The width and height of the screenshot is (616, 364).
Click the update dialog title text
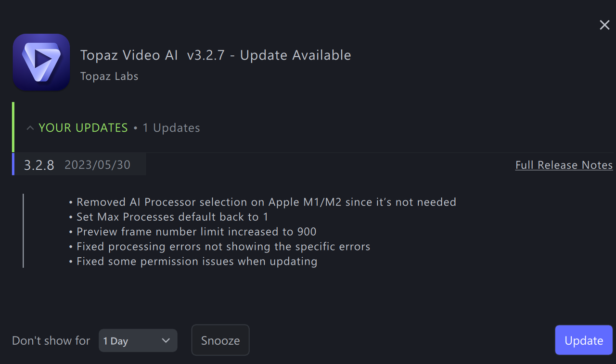[x=216, y=55]
